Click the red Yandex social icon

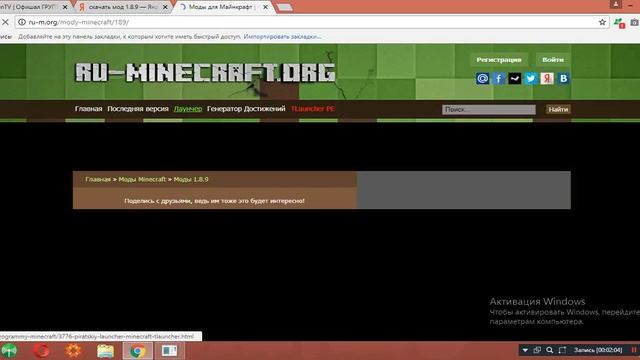tap(547, 78)
